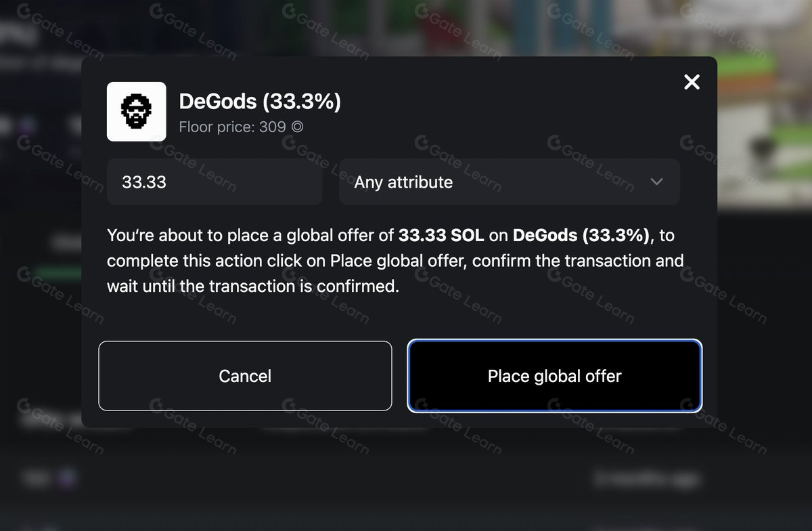This screenshot has height=531, width=812.
Task: Confirm with Place global offer button
Action: point(554,376)
